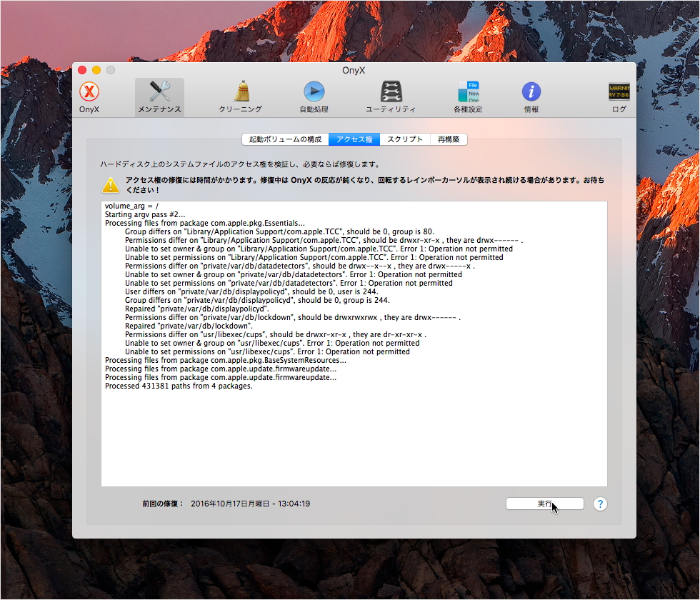Open help with the question mark button
This screenshot has height=600, width=700.
click(600, 504)
